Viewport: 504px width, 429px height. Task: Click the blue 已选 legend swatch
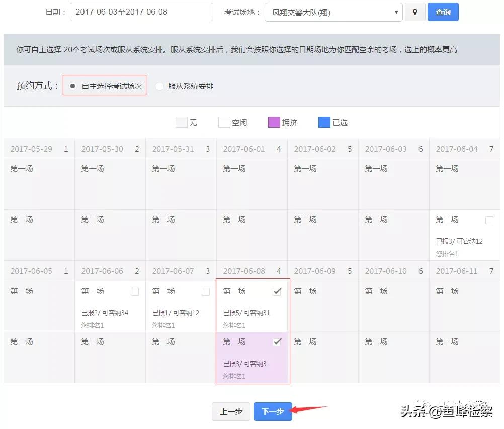[324, 122]
